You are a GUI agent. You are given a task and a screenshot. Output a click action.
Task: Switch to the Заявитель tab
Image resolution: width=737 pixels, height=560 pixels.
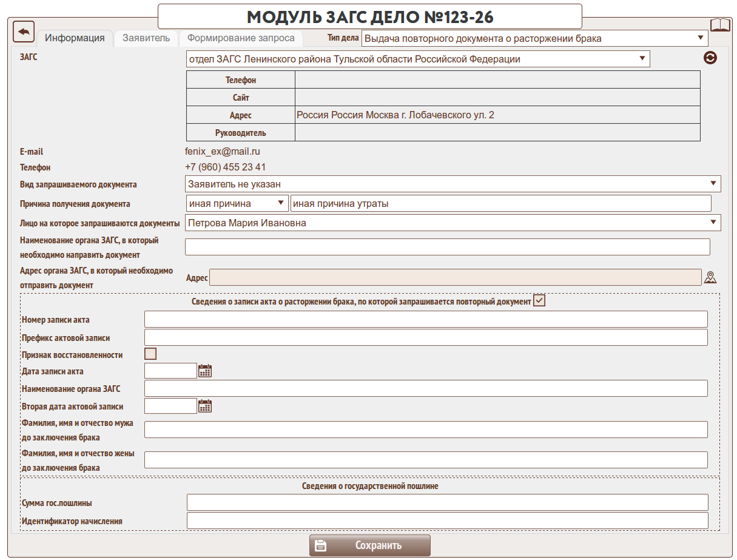click(x=146, y=38)
